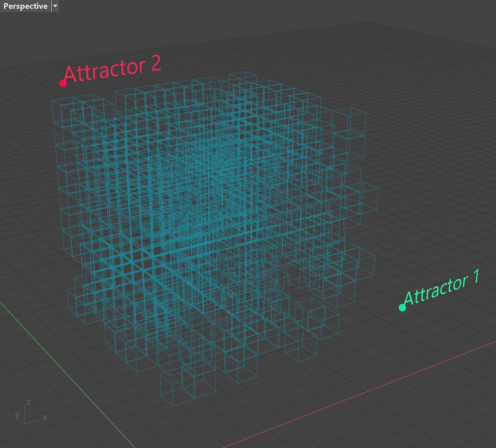Click the Perspective viewport title label
The height and width of the screenshot is (448, 496).
(x=25, y=6)
